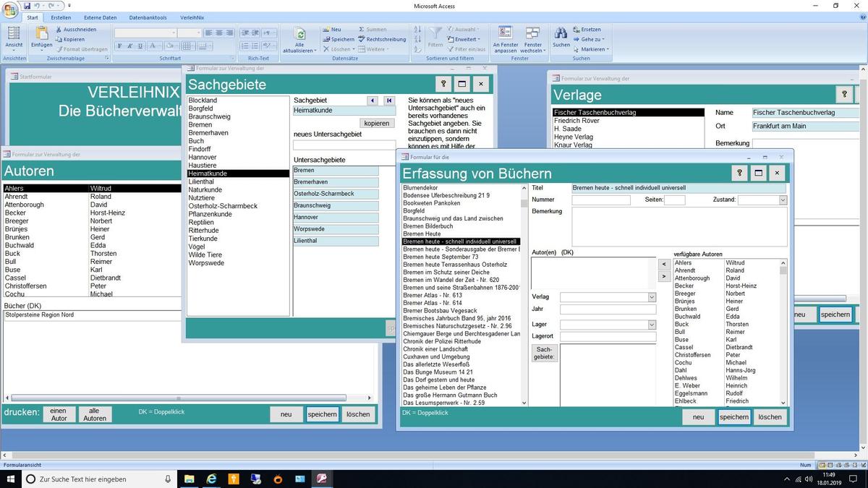Click the help question mark in Sachgebiete window

coord(444,84)
